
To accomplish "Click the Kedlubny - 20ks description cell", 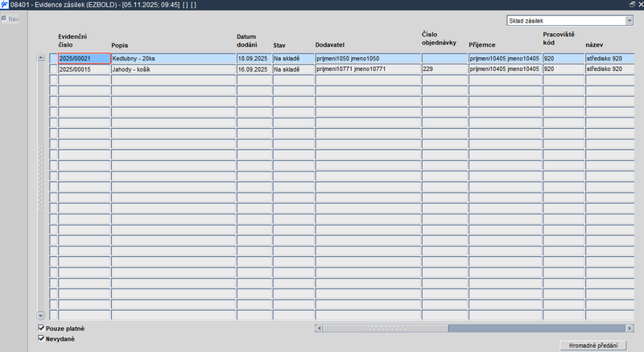I will tap(173, 58).
